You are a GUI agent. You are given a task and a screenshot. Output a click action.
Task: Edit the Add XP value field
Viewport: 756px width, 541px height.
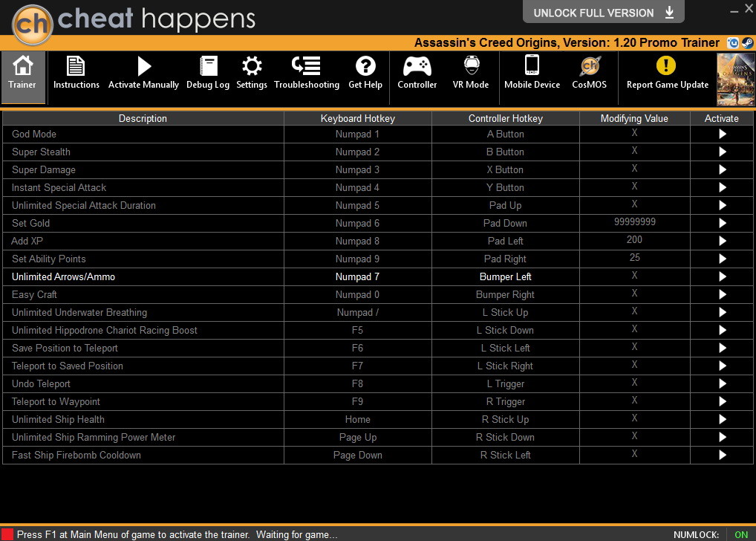pyautogui.click(x=634, y=240)
